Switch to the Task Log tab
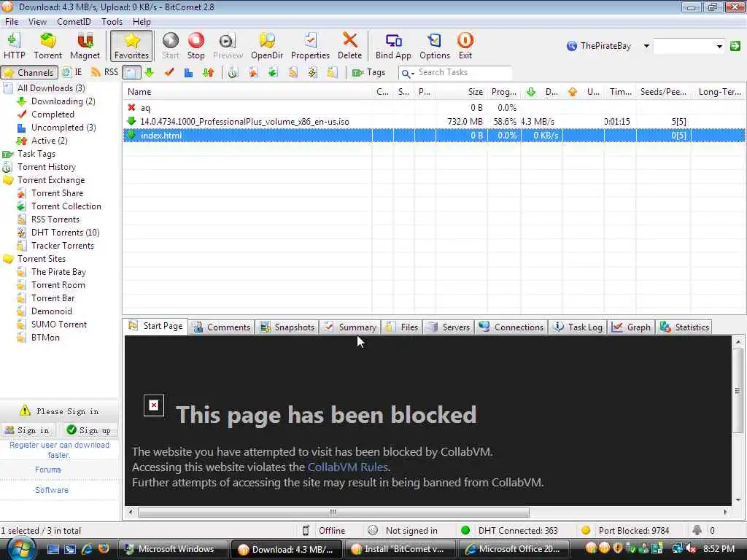Viewport: 747px width, 560px height. click(578, 327)
